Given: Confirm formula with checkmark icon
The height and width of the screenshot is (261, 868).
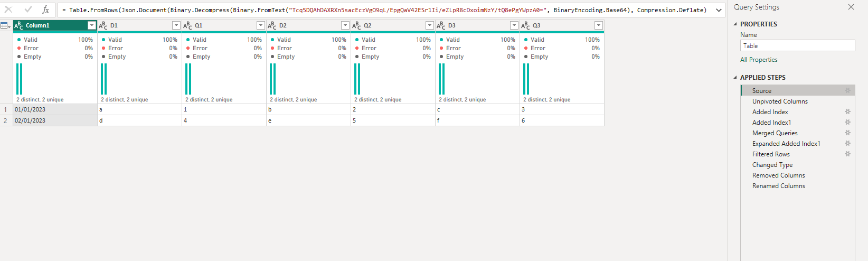Looking at the screenshot, I should tap(28, 10).
